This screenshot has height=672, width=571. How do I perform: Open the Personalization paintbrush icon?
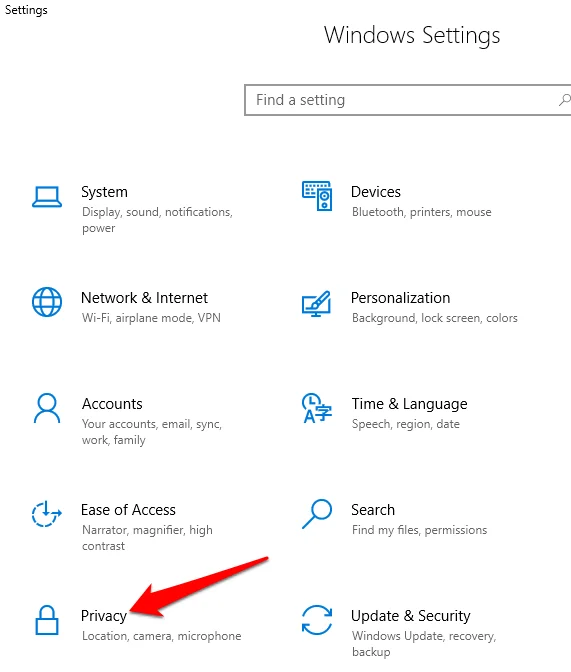coord(316,304)
